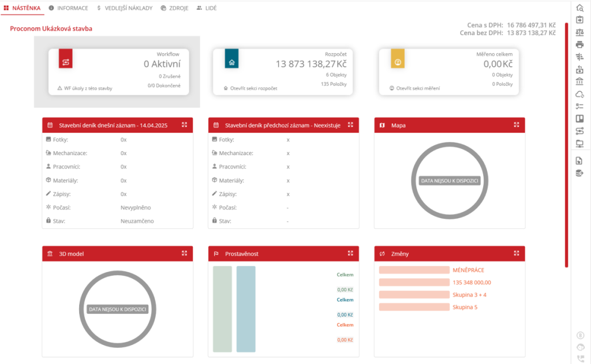
Task: Click Otevřít sekci rozpočet link
Action: coord(253,88)
